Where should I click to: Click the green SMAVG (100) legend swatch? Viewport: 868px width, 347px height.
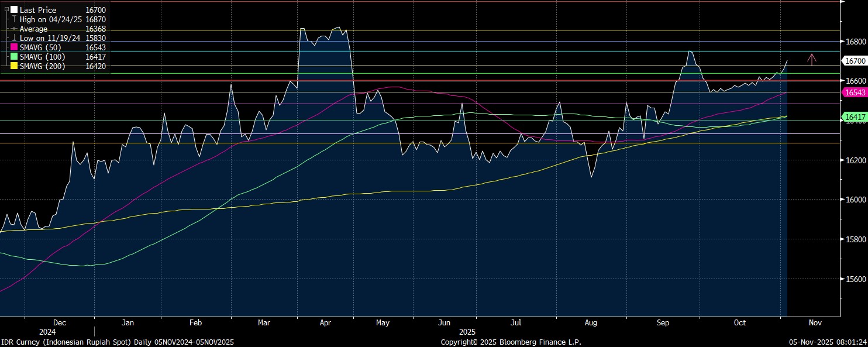[14, 57]
